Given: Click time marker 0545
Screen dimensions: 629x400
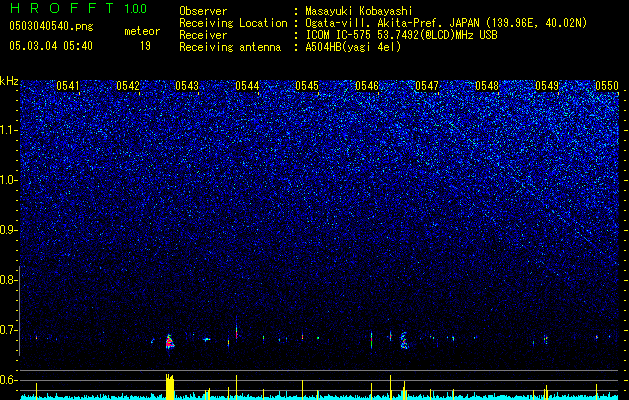Looking at the screenshot, I should 307,86.
